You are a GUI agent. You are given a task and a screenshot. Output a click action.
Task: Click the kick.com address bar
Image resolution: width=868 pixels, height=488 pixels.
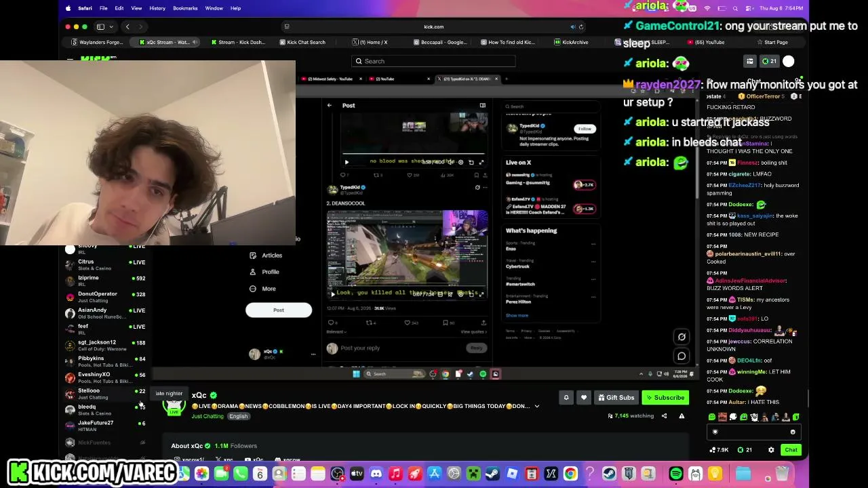tap(433, 26)
